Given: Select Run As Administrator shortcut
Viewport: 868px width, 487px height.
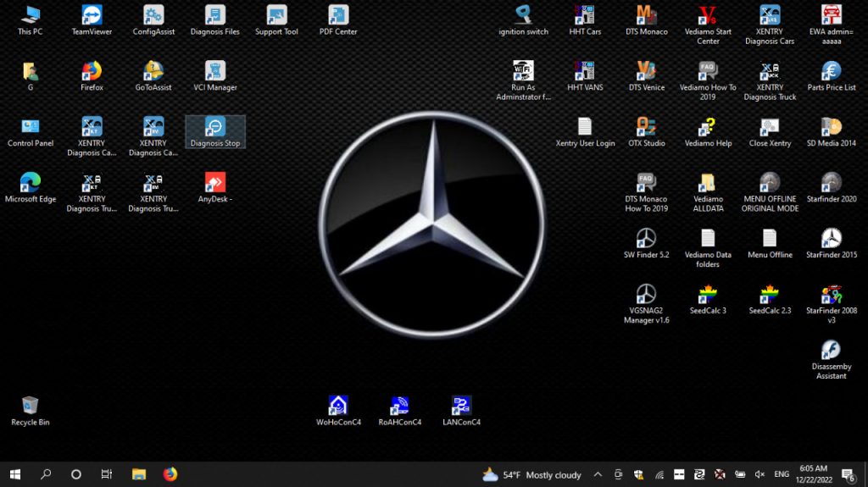Looking at the screenshot, I should point(523,80).
